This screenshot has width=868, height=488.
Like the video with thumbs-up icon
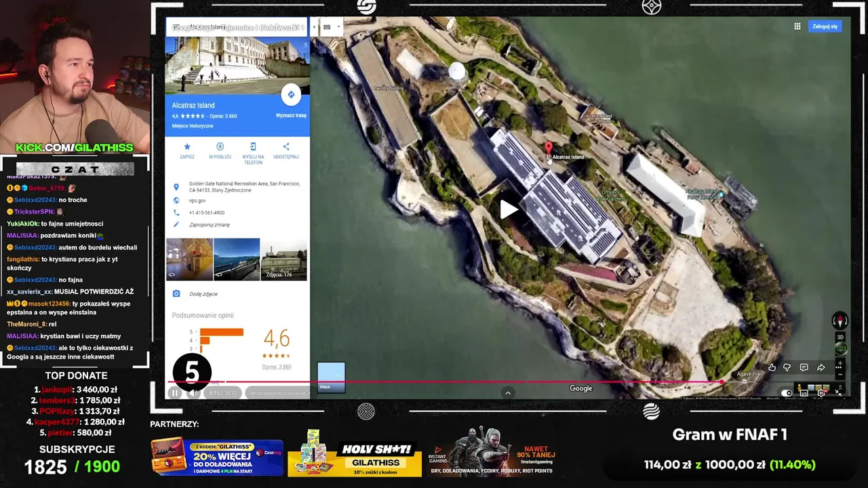tap(772, 367)
